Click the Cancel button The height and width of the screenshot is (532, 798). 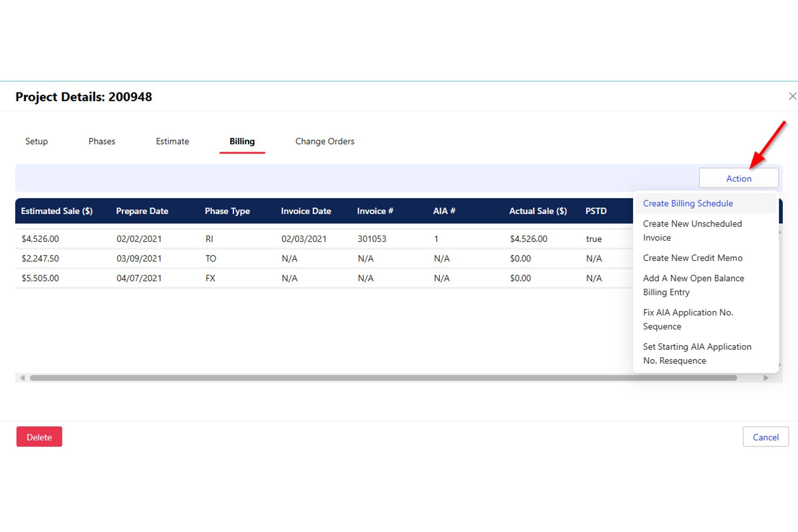766,437
